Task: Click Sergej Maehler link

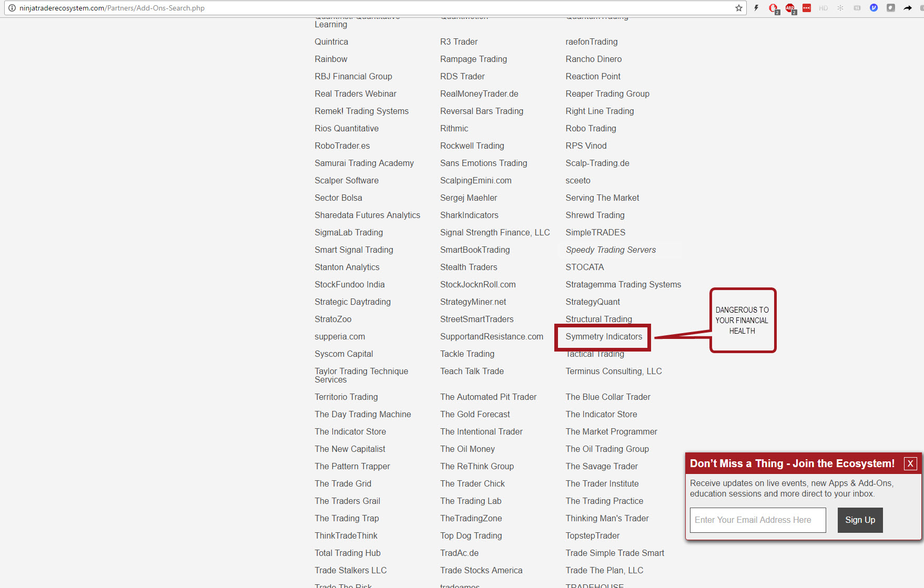Action: pyautogui.click(x=469, y=198)
